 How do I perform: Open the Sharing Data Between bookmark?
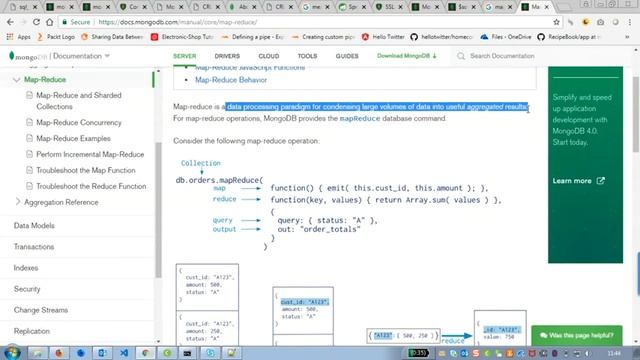(x=112, y=37)
